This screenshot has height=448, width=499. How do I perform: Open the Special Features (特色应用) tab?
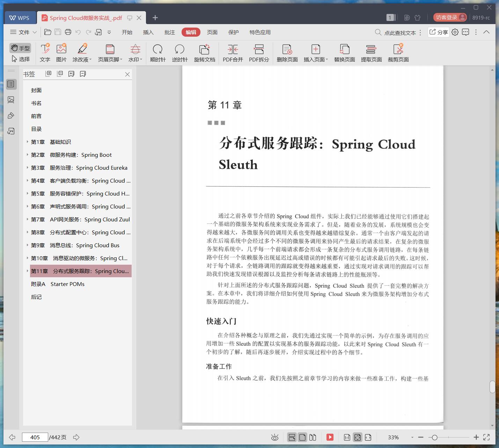coord(260,32)
